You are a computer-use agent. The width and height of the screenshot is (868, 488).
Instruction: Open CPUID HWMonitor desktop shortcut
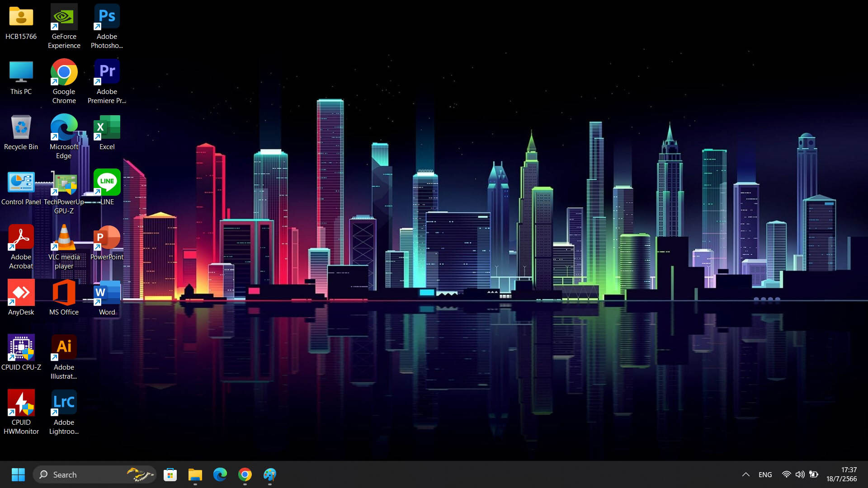click(x=21, y=412)
